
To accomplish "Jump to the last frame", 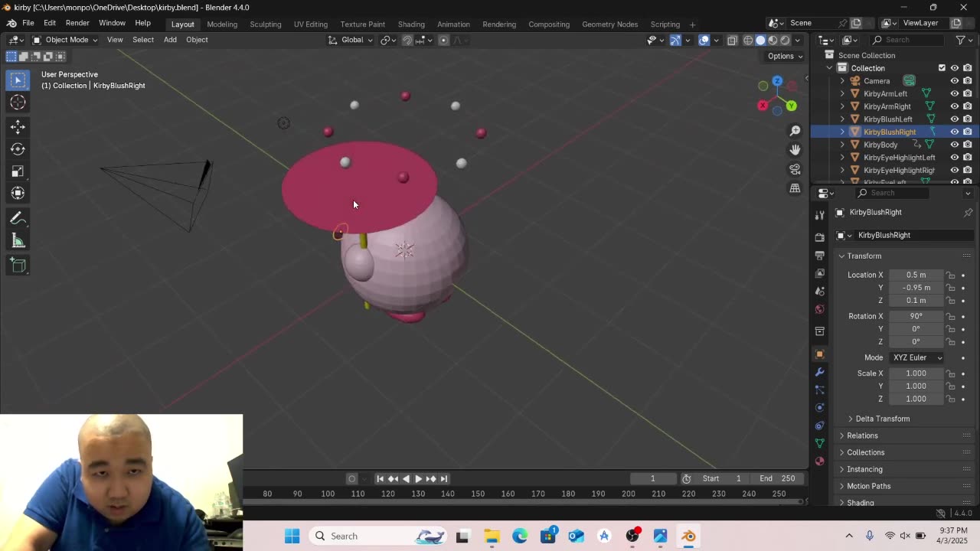I will coord(444,478).
